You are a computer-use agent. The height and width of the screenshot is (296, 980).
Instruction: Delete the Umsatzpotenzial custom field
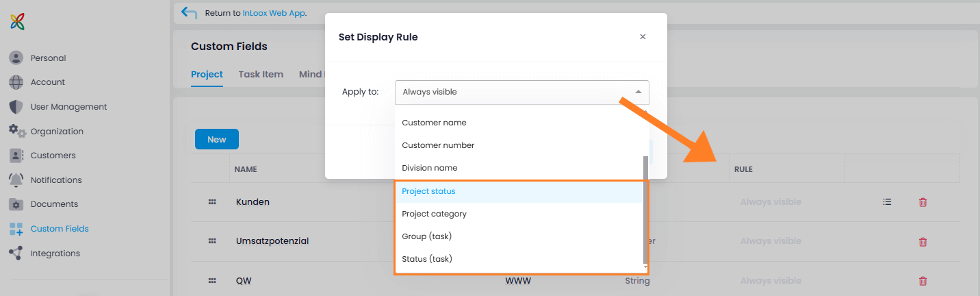coord(923,242)
